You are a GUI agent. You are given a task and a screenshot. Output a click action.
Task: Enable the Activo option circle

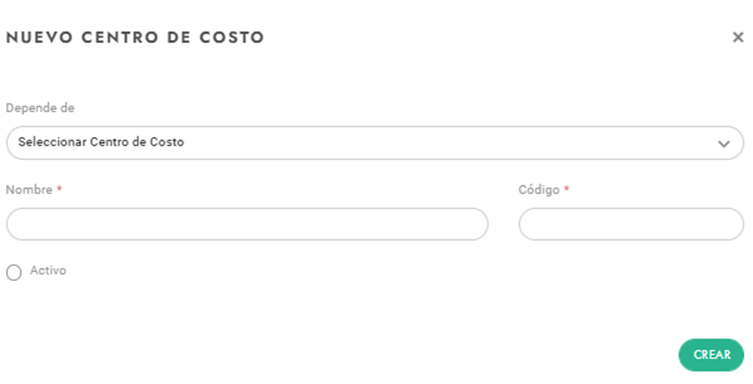[13, 272]
